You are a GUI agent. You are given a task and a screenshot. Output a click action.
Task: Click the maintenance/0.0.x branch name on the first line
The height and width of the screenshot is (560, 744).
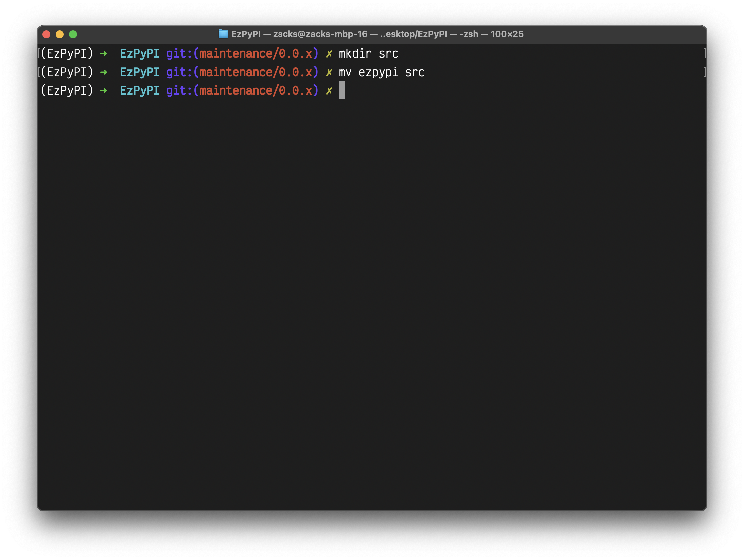tap(256, 54)
